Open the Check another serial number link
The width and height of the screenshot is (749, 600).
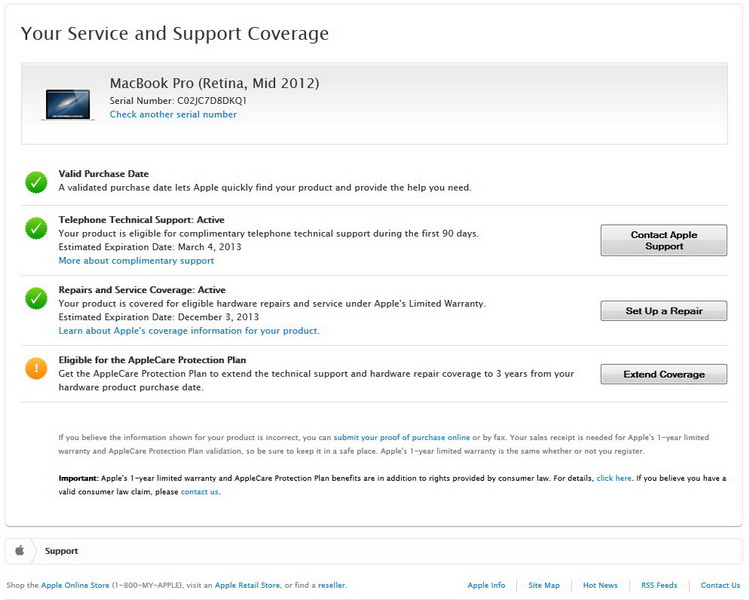(173, 115)
